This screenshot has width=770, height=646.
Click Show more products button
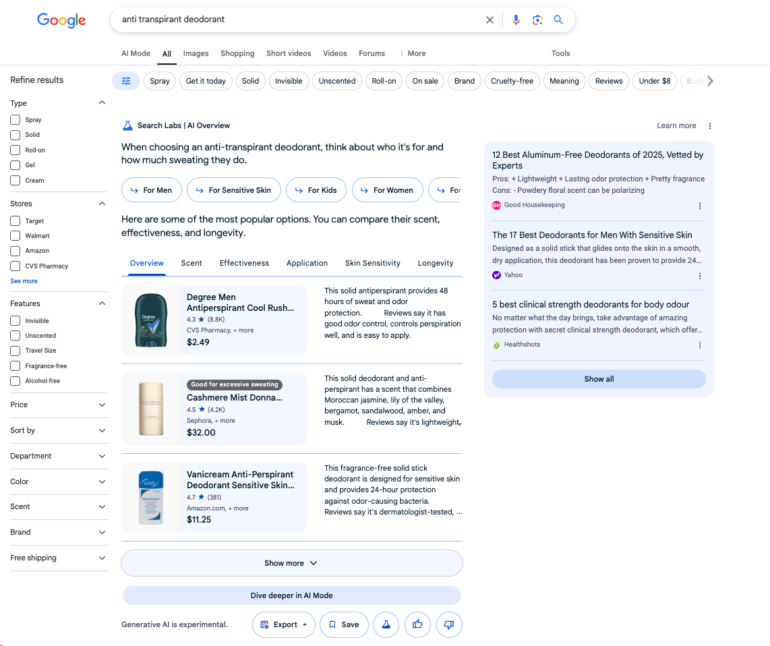point(292,563)
